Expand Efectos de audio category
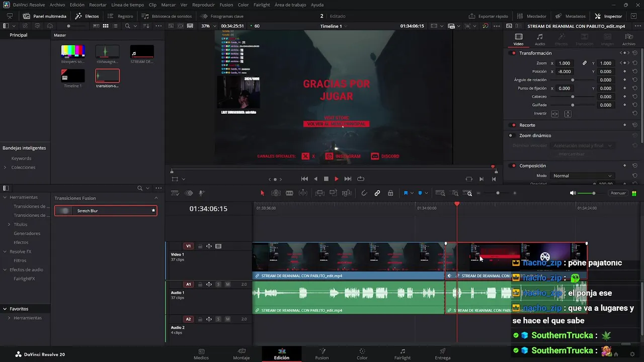 pos(5,269)
